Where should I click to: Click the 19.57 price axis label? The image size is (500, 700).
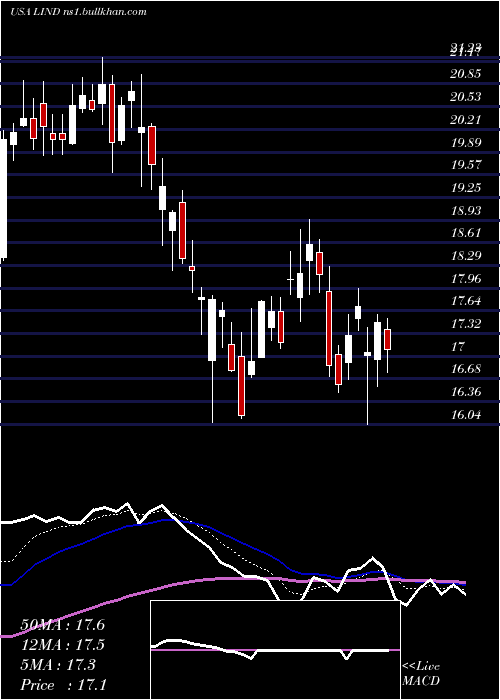coord(466,165)
